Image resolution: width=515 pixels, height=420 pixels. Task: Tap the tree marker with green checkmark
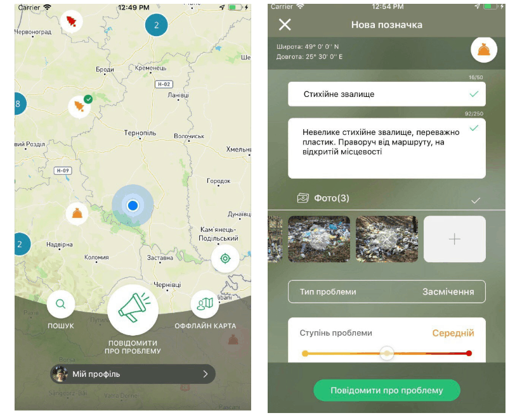tap(80, 106)
